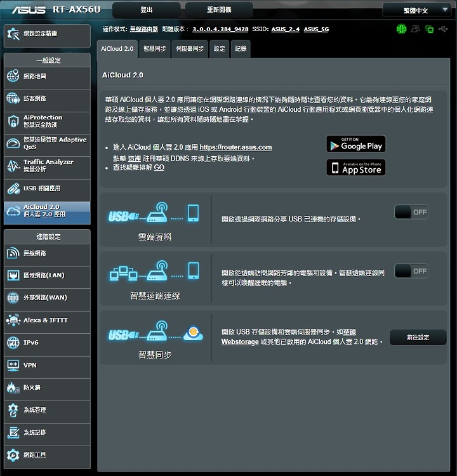This screenshot has height=476, width=457.
Task: Switch to the AiCloud 2.0 tab
Action: tap(117, 49)
